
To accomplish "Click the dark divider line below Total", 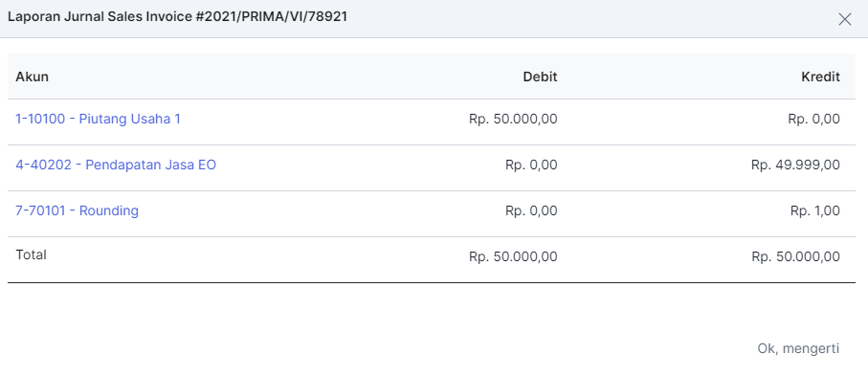I will [x=432, y=283].
